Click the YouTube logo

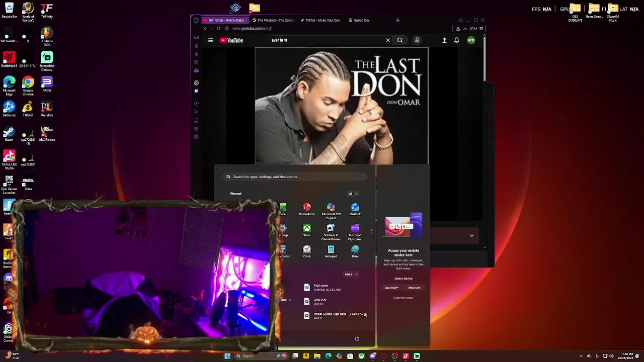pyautogui.click(x=231, y=40)
